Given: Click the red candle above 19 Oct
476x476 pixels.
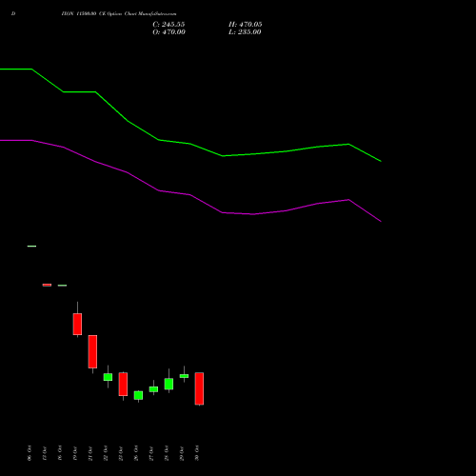Looking at the screenshot, I should click(77, 324).
